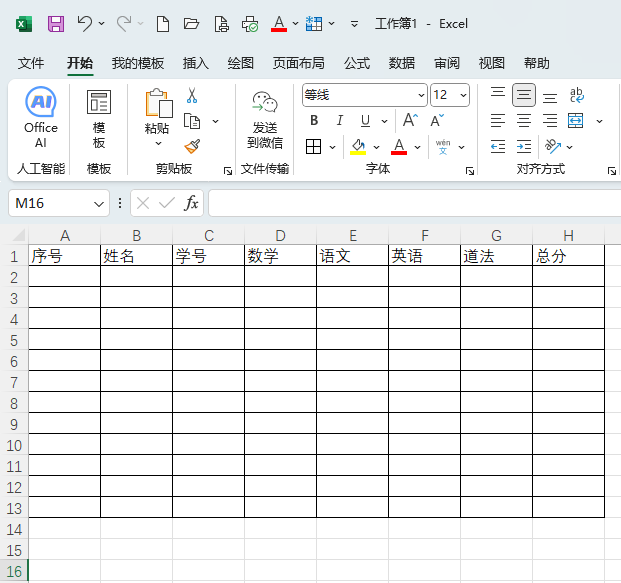Switch to the 插入 ribbon tab
This screenshot has height=583, width=621.
click(196, 63)
